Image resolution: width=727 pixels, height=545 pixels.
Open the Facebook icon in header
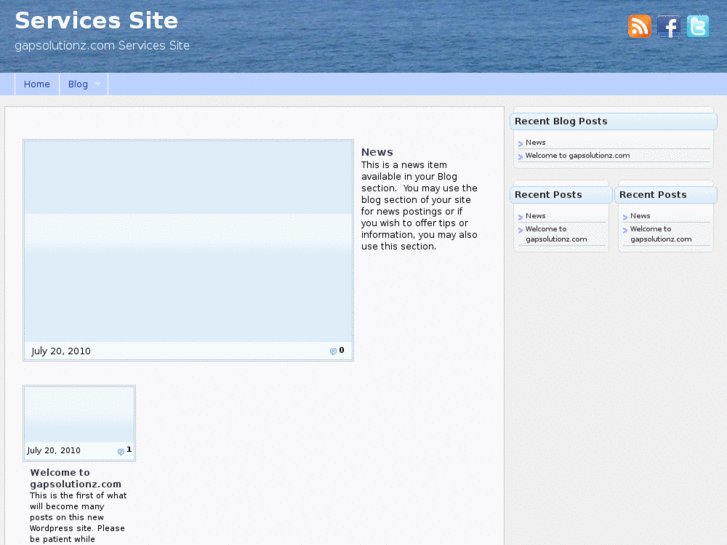(669, 26)
